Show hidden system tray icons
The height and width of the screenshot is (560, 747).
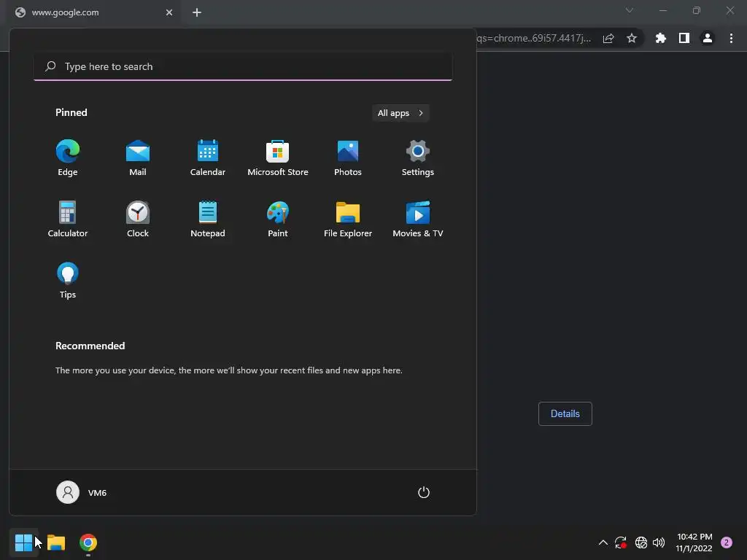click(x=603, y=542)
